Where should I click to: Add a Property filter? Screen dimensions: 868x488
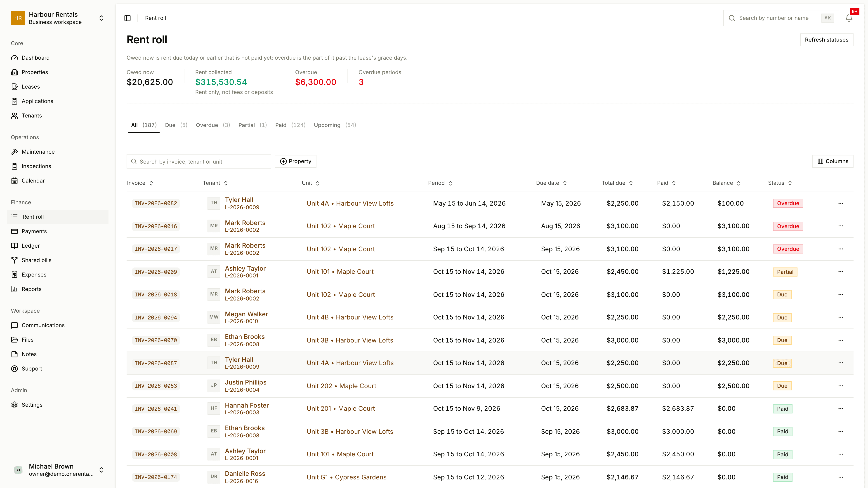pos(295,161)
